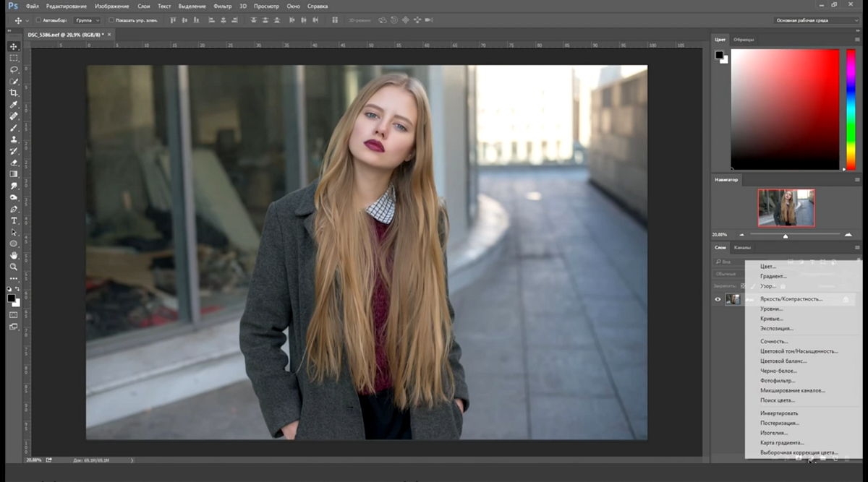
Task: Select the Healing Brush tool
Action: (14, 116)
